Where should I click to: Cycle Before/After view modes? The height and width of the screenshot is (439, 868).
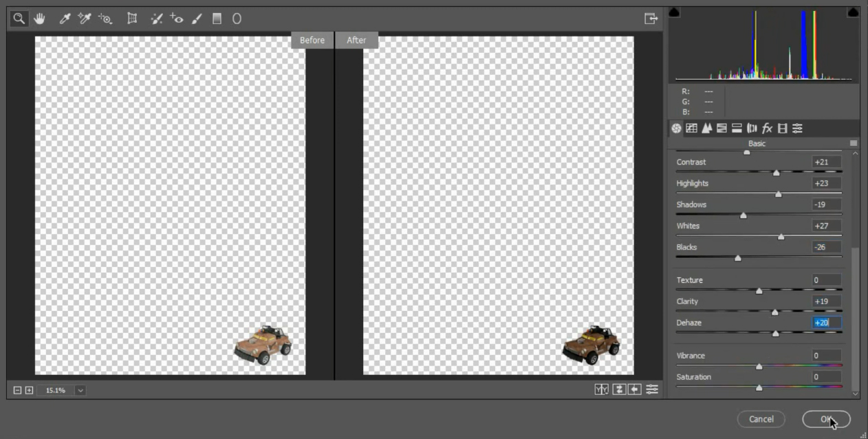pyautogui.click(x=602, y=389)
